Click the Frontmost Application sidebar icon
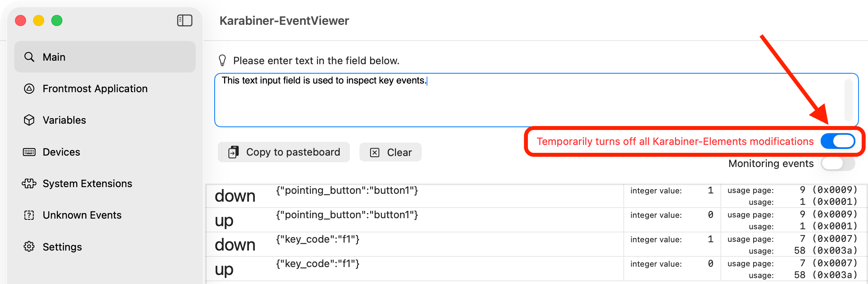Screen dimensions: 868x284 coord(29,89)
